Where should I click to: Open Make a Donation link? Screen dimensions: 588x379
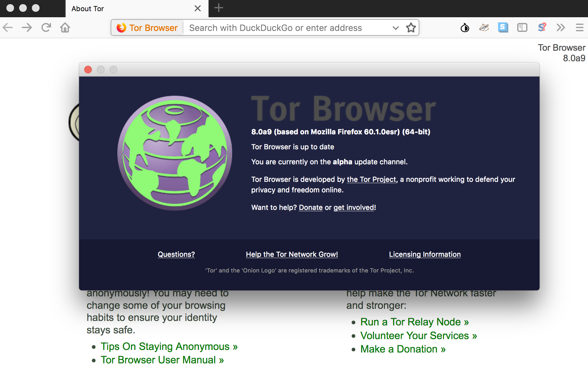(403, 349)
